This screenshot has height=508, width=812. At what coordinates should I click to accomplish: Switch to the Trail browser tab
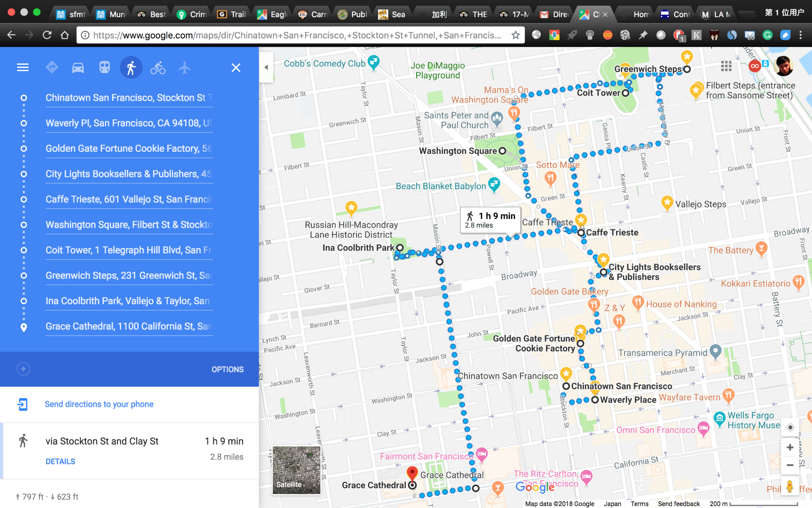coord(232,14)
